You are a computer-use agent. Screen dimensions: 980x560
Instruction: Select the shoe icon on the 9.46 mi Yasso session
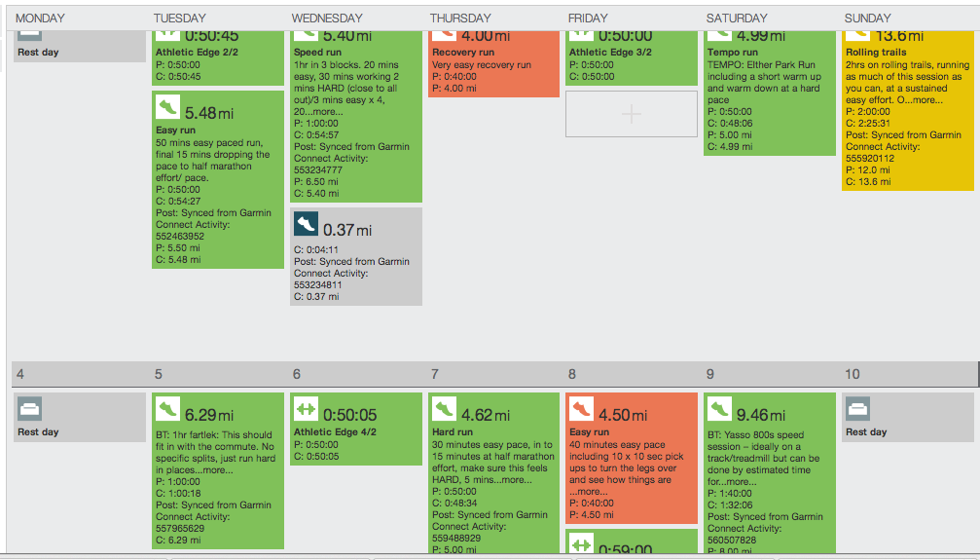[720, 409]
